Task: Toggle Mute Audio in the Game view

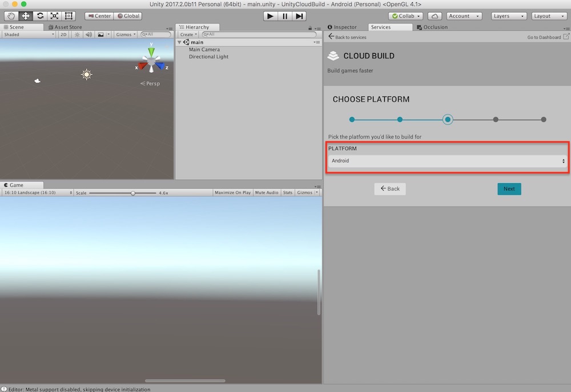Action: (266, 192)
